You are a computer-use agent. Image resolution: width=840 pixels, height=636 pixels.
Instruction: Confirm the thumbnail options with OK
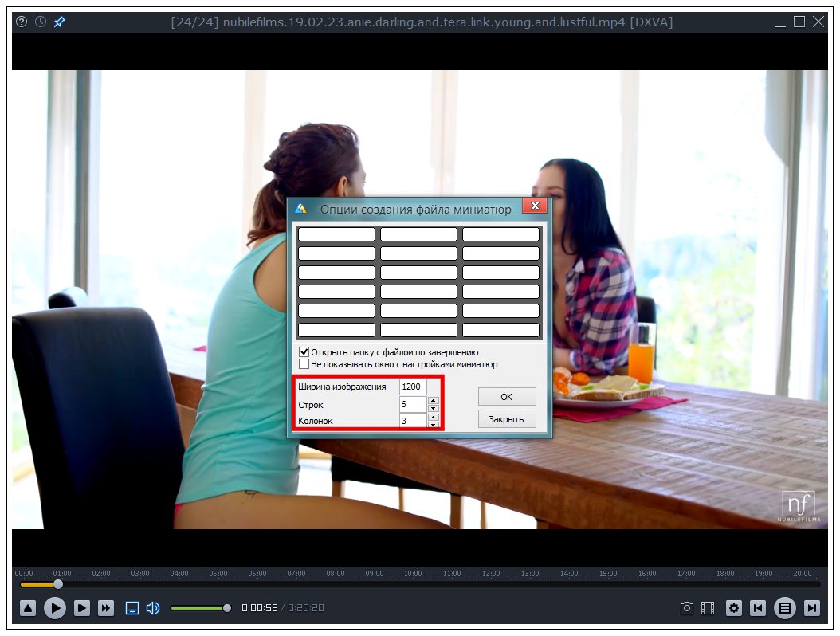point(507,397)
